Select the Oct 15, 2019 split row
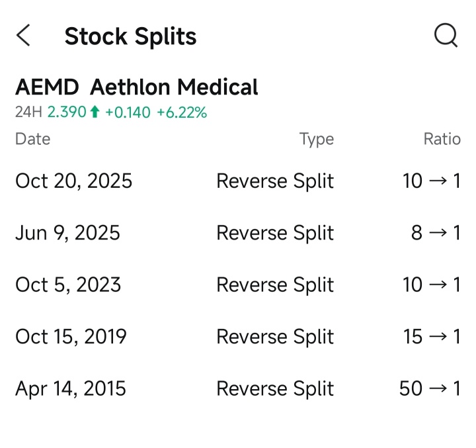This screenshot has height=448, width=476. click(x=238, y=336)
